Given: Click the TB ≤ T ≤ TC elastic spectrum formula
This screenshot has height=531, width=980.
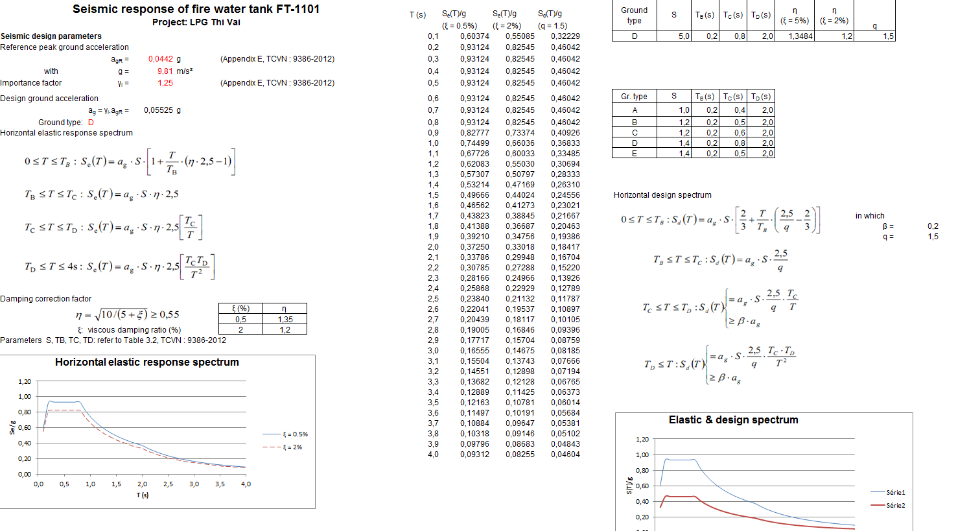Looking at the screenshot, I should (x=102, y=195).
